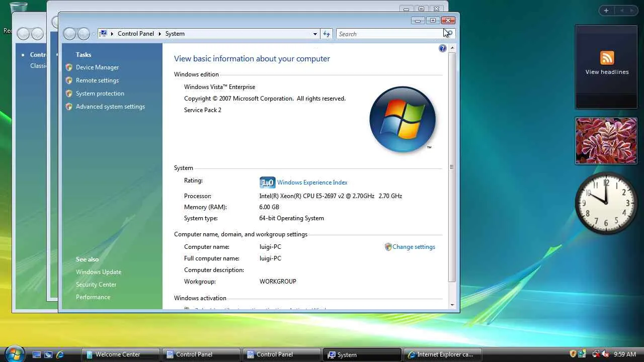Click the Windows Experience Index link
The height and width of the screenshot is (362, 644).
(312, 183)
